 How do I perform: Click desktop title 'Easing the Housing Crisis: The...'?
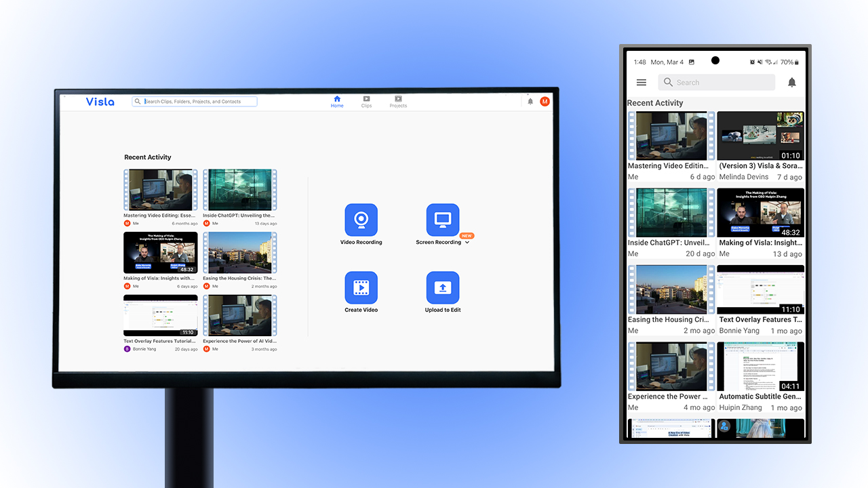coord(239,278)
